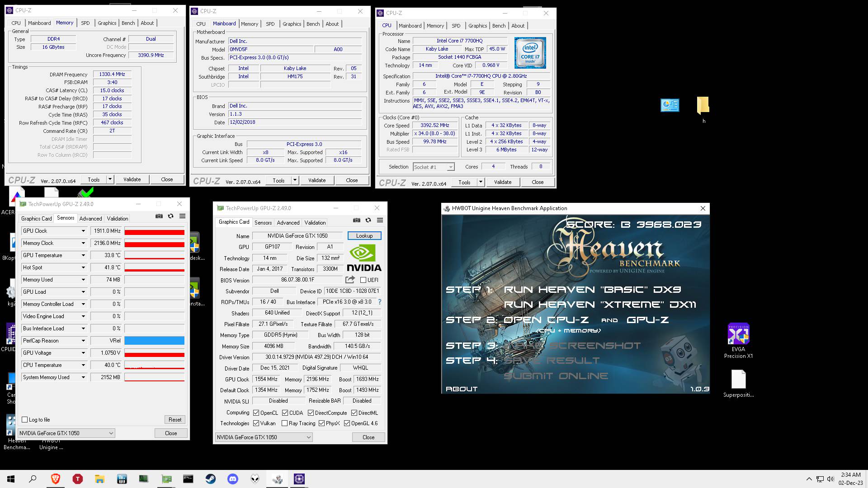Expand the GPU Temperature sensor dropdown
868x488 pixels.
[x=83, y=255]
